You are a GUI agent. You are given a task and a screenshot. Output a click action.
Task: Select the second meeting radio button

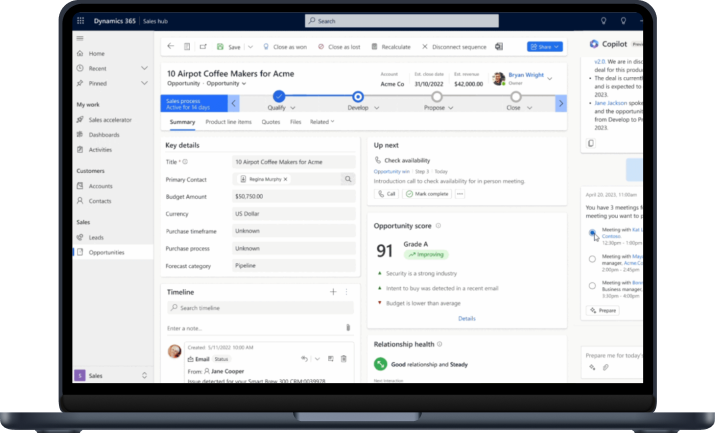point(592,259)
